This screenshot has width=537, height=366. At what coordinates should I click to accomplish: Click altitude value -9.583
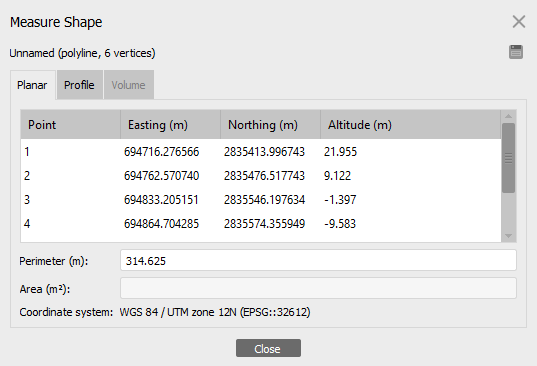[340, 224]
